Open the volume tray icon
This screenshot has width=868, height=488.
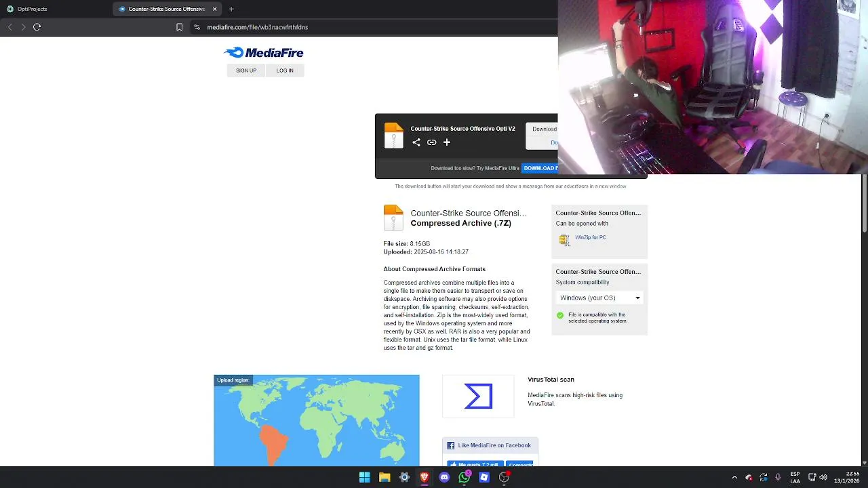pos(825,477)
